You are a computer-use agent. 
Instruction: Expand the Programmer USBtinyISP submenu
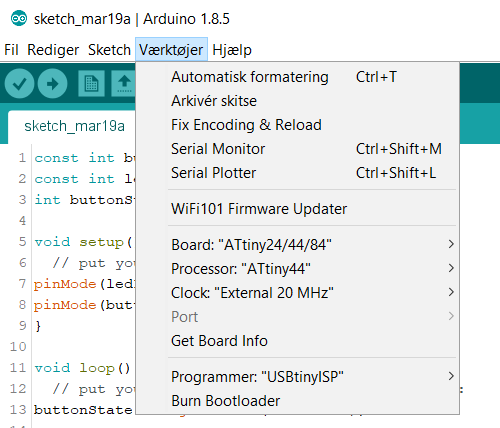298,377
